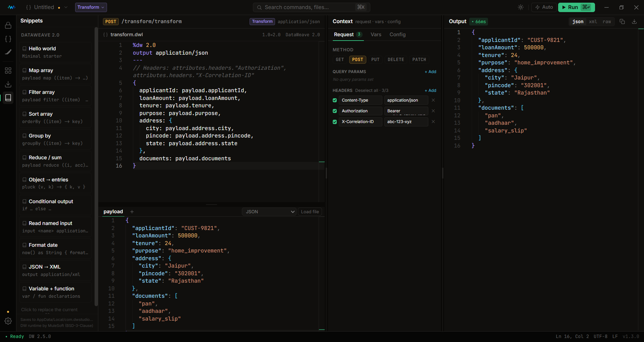Select the Snippets book icon in sidebar
Image resolution: width=644 pixels, height=342 pixels.
(8, 98)
